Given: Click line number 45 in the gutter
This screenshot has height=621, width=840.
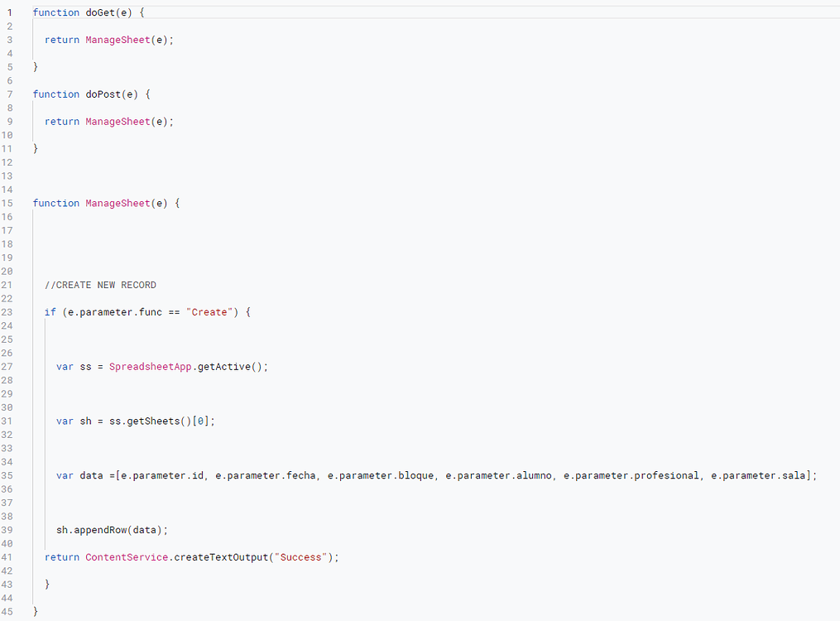Looking at the screenshot, I should [8, 612].
